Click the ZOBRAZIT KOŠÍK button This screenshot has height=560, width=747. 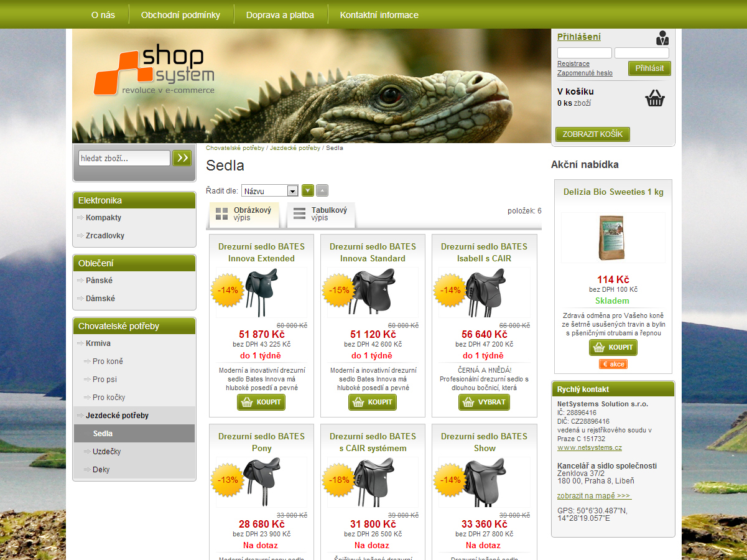(593, 134)
